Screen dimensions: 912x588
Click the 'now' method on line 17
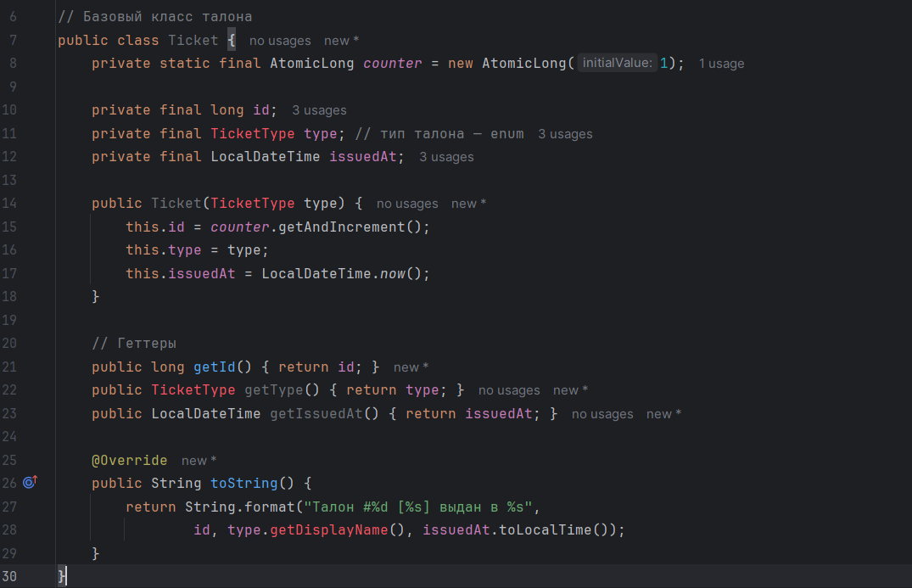[x=393, y=273]
